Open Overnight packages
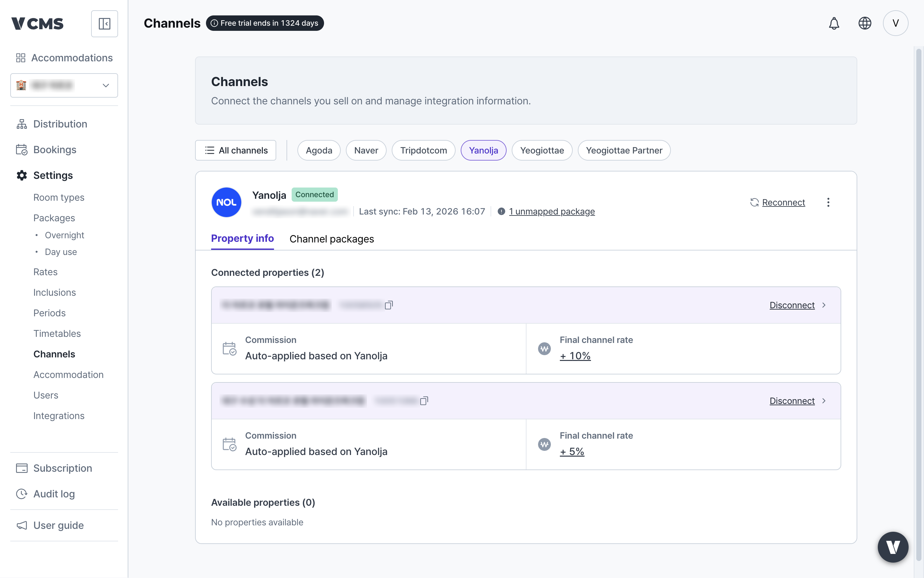 click(64, 235)
